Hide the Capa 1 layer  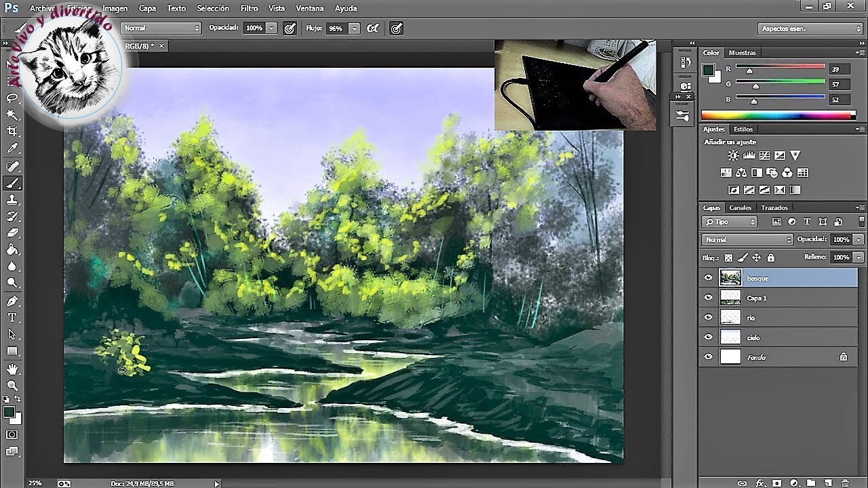[x=709, y=298]
